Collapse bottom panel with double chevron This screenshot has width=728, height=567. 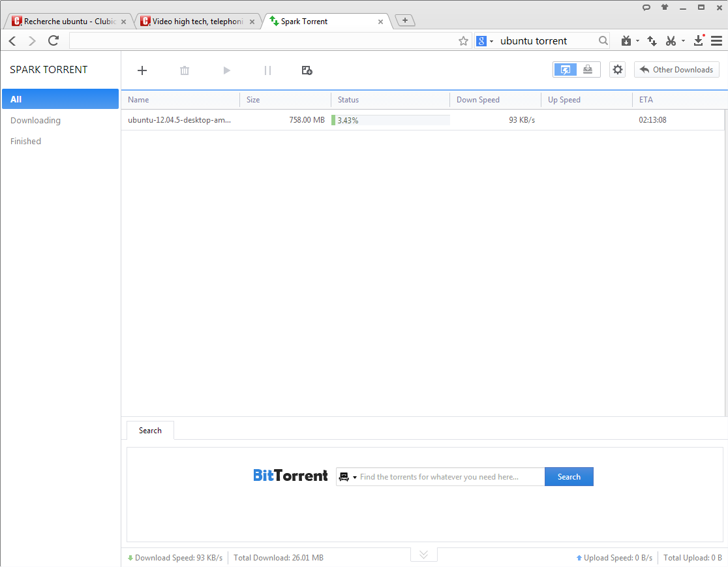pos(423,555)
